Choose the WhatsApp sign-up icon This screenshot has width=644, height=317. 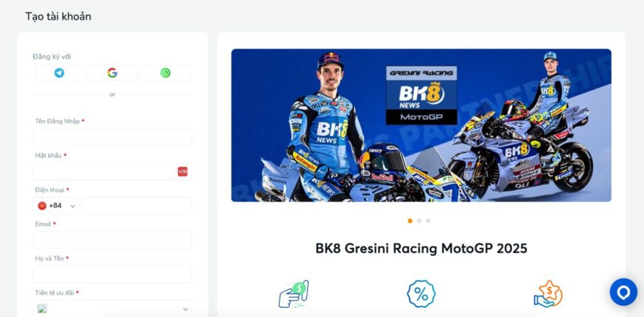(x=165, y=73)
